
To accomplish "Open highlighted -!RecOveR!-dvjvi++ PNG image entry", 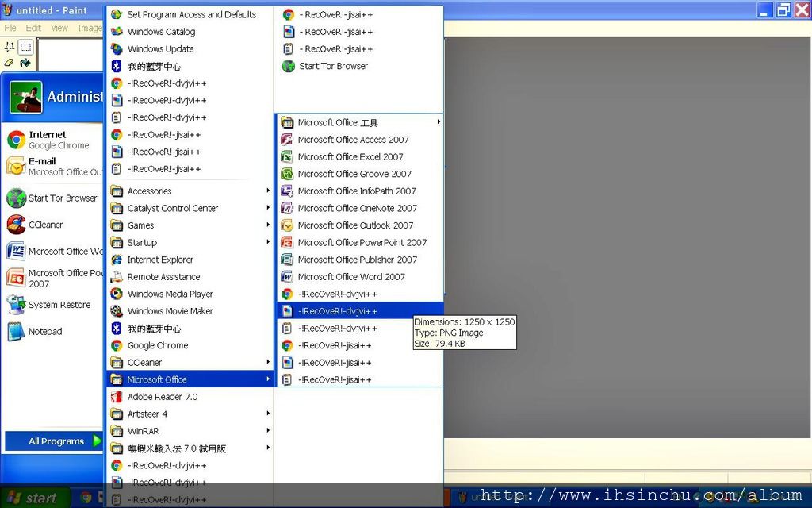I will [360, 311].
